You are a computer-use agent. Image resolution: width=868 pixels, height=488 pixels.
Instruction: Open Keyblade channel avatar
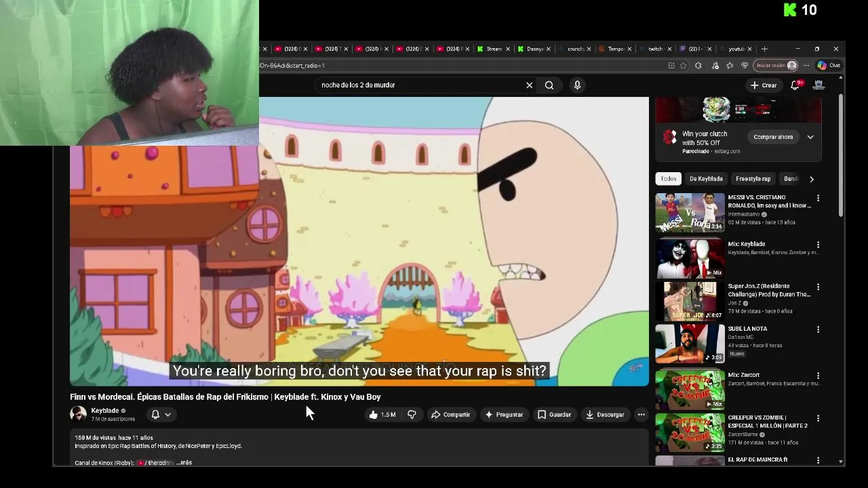(x=79, y=414)
